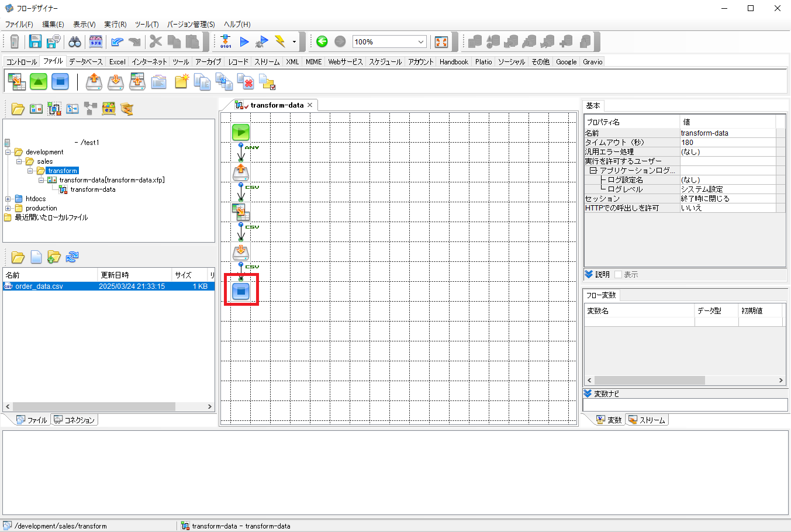The height and width of the screenshot is (532, 791).
Task: Click the セッション value 終了時に閉じる
Action: (x=728, y=199)
